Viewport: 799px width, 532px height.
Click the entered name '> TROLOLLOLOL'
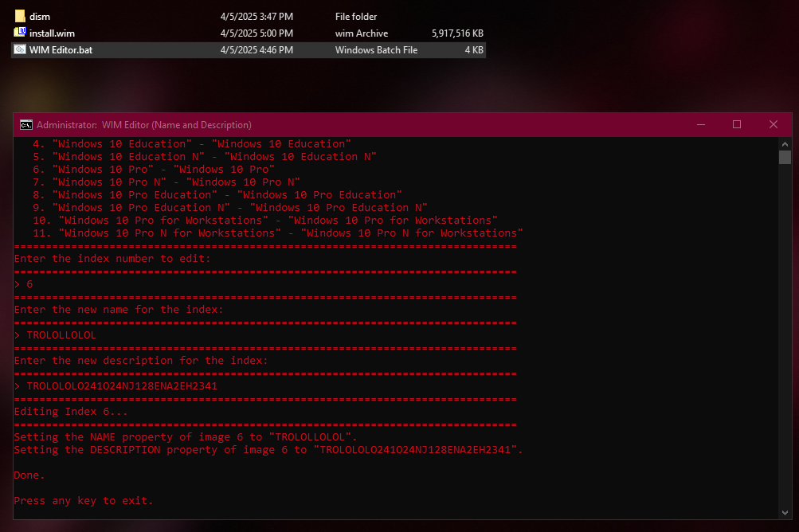[x=55, y=334]
